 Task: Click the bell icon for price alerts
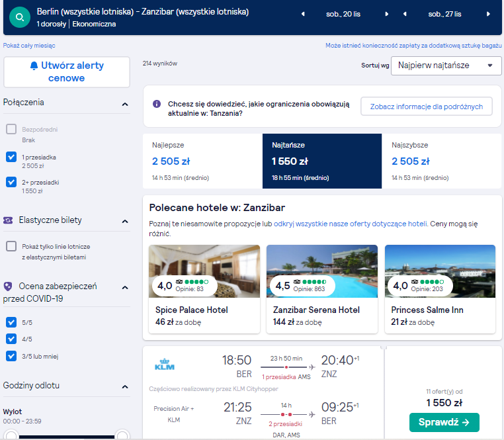(34, 66)
